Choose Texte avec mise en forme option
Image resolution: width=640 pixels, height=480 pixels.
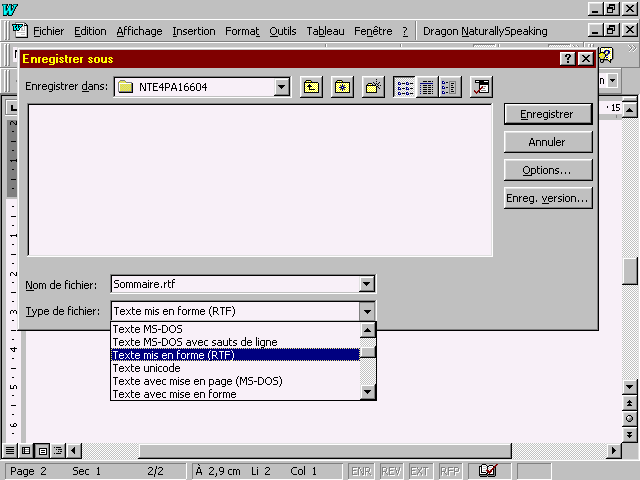[235, 394]
